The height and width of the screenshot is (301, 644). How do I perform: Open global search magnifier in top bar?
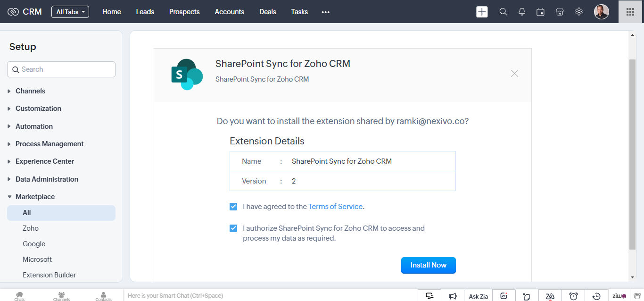tap(504, 12)
